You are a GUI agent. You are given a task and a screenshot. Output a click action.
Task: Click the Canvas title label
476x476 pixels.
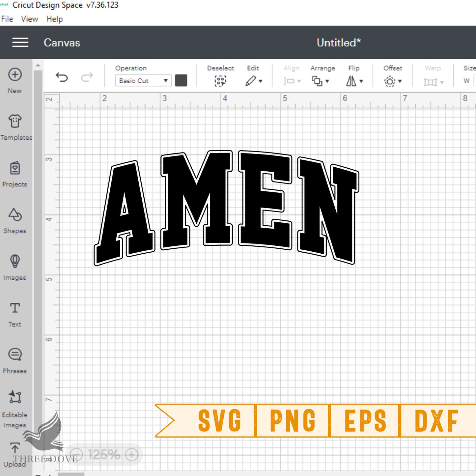pyautogui.click(x=62, y=43)
